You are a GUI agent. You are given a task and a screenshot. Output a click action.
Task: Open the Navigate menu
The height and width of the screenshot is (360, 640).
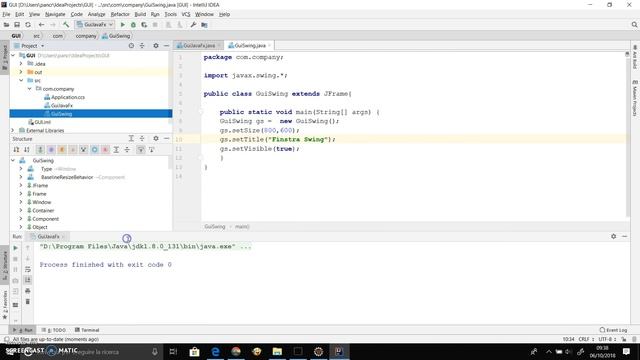pyautogui.click(x=55, y=14)
